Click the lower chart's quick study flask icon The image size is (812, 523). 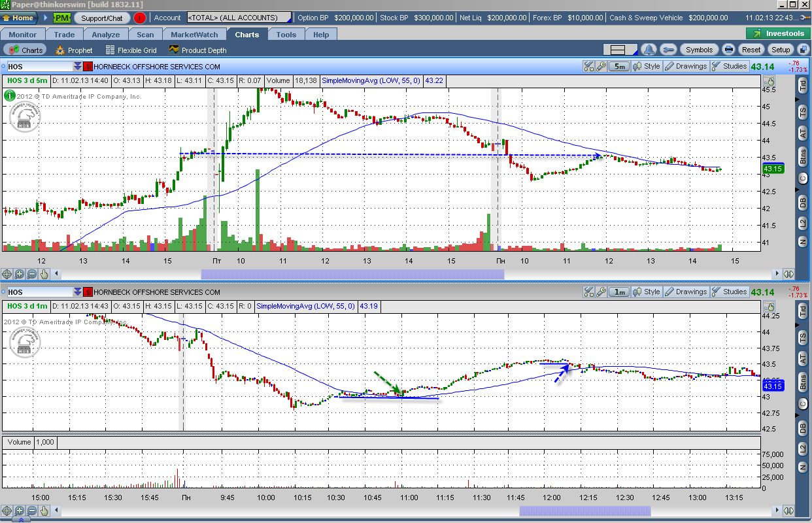click(x=588, y=292)
